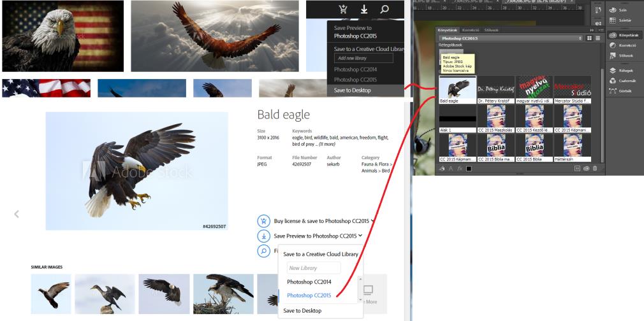644x321 pixels.
Task: Click the shopping cart icon in the stock header
Action: pyautogui.click(x=343, y=9)
